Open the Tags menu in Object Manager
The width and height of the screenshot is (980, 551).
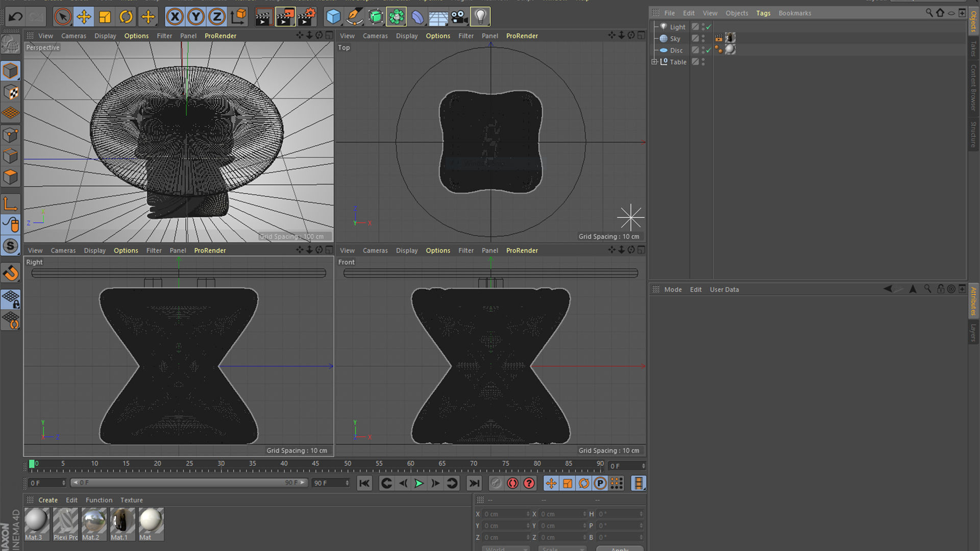click(x=763, y=13)
